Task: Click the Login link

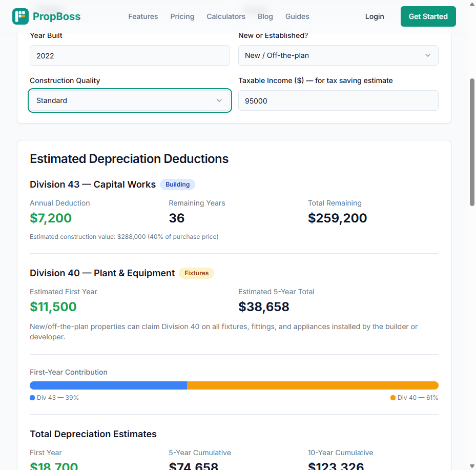Action: pos(375,16)
